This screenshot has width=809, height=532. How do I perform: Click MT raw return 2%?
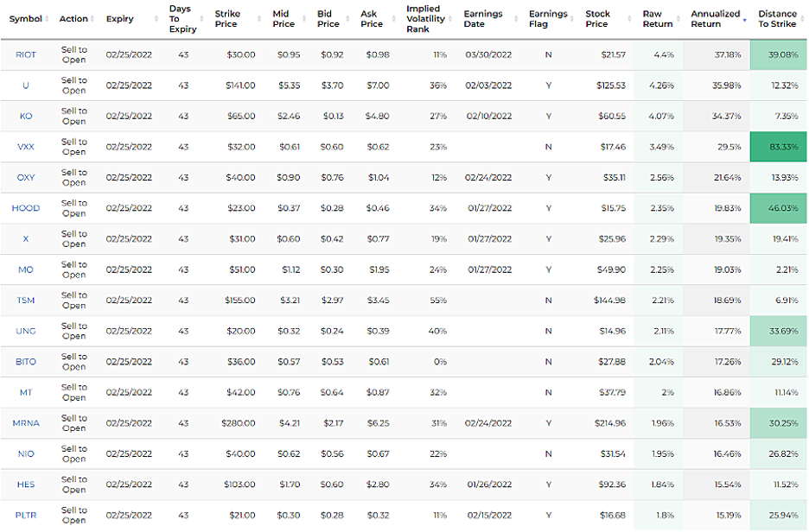coord(667,392)
